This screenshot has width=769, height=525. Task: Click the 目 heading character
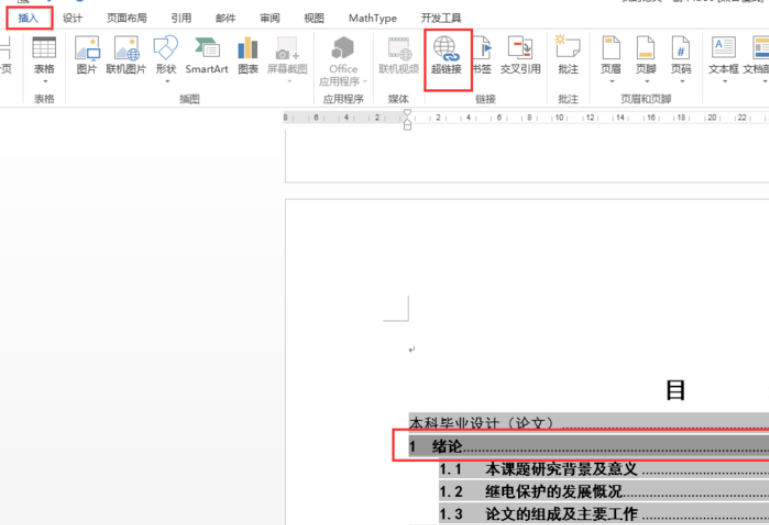675,391
